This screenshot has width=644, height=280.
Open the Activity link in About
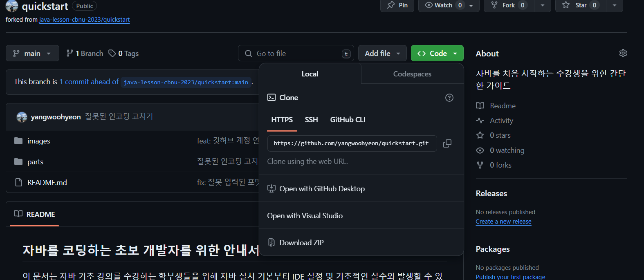tap(501, 121)
